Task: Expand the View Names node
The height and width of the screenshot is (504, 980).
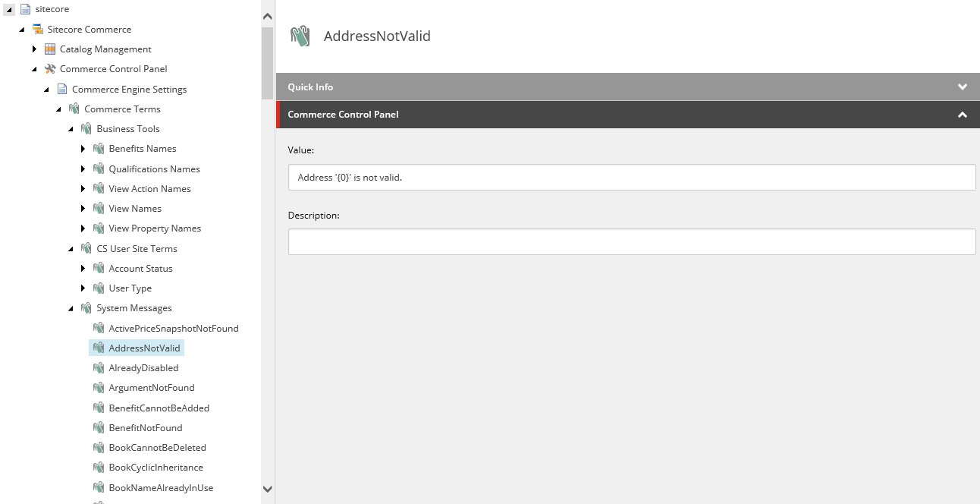Action: [83, 208]
